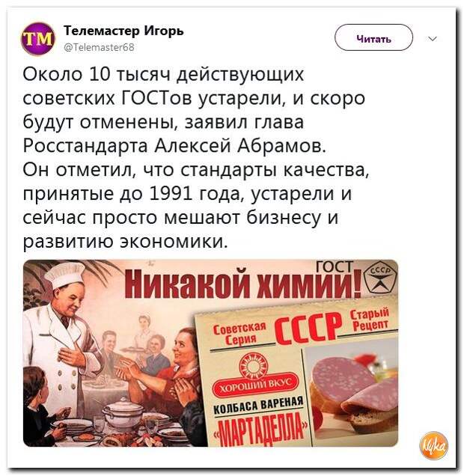The image size is (464, 476).
Task: Open the @Telemaster68 handle link
Action: (x=100, y=47)
